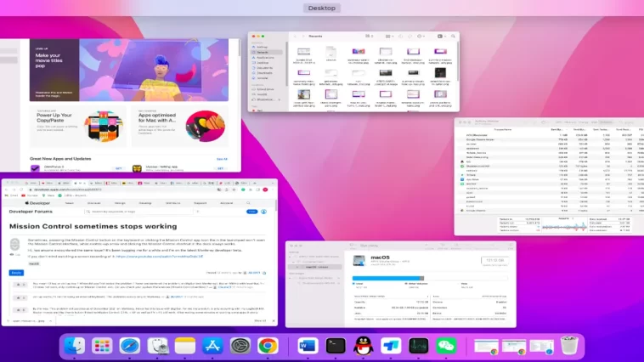
Task: Click the 'Mission Control sometimes stops working' title
Action: [93, 226]
